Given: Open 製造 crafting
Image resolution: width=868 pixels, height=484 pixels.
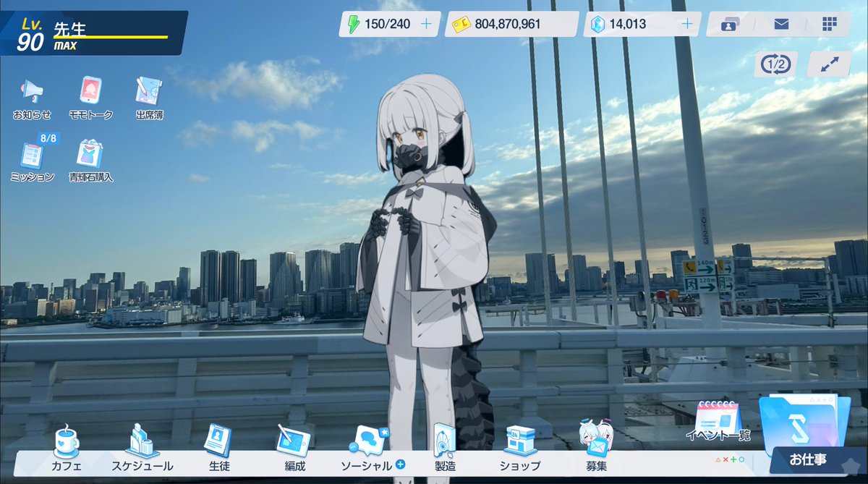Looking at the screenshot, I should 446,449.
